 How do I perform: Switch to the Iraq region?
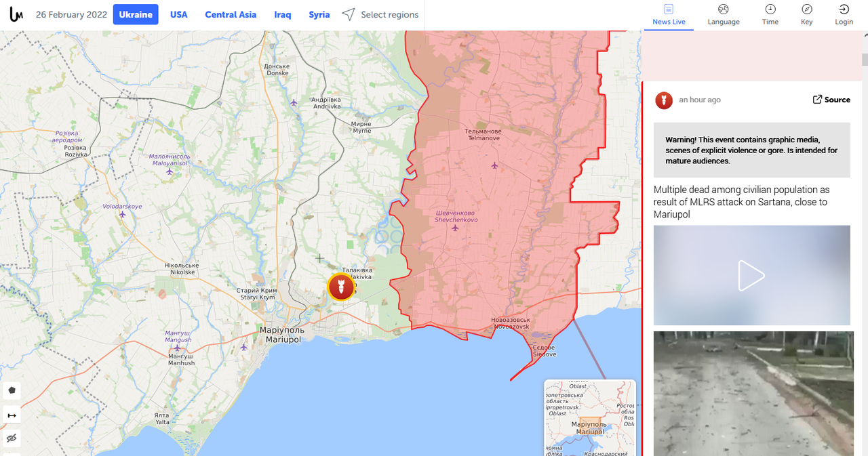[x=283, y=15]
